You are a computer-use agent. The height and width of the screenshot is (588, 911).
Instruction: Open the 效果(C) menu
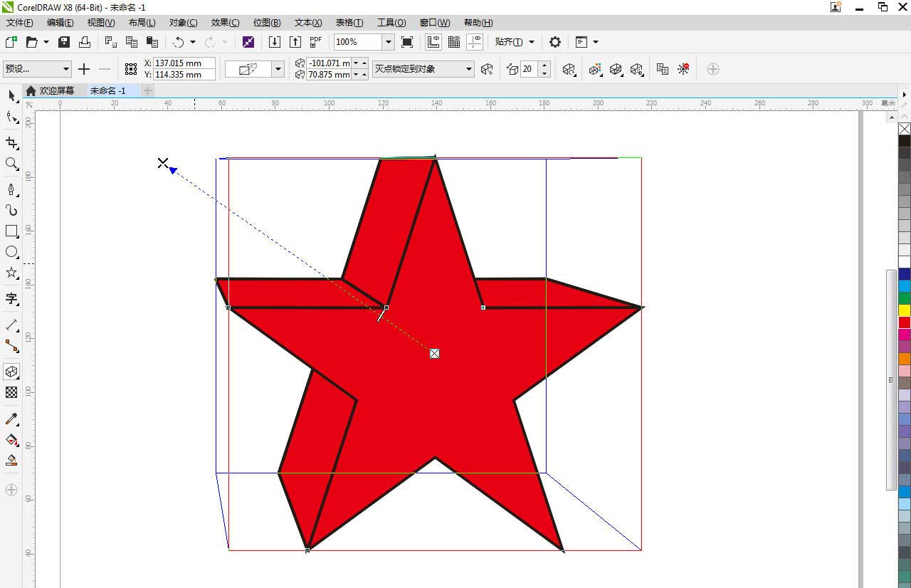225,23
